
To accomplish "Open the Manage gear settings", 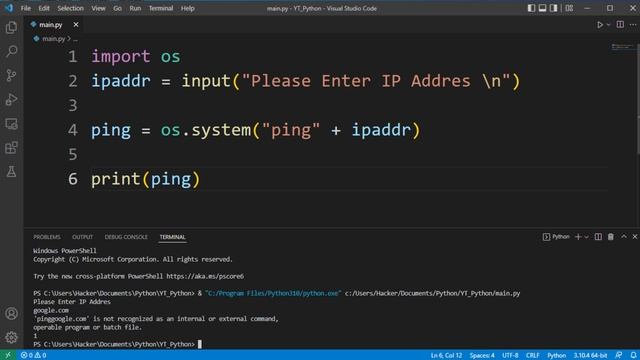I will (11, 337).
